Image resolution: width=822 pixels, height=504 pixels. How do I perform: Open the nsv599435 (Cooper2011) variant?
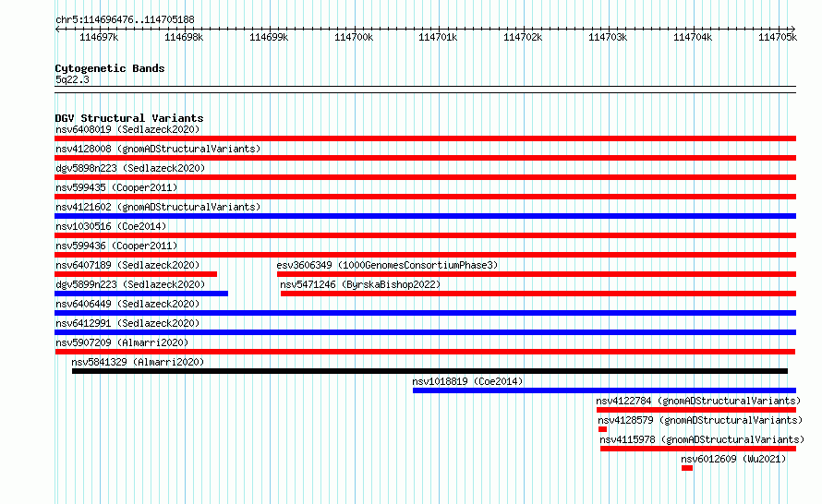point(116,187)
